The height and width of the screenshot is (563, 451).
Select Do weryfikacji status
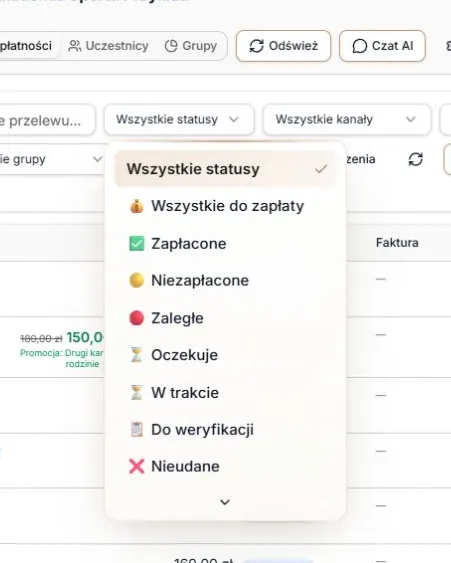point(226,430)
